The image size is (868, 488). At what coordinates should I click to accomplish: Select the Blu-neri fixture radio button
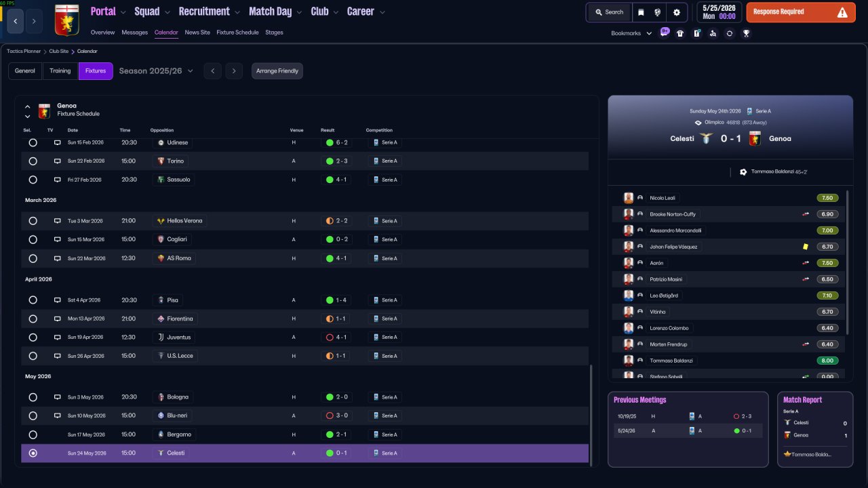coord(33,415)
